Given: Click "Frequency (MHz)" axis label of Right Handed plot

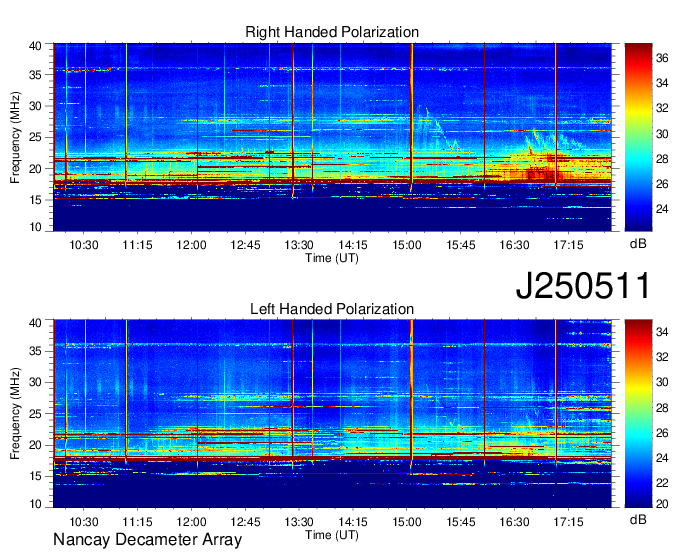Looking at the screenshot, I should coord(15,137).
